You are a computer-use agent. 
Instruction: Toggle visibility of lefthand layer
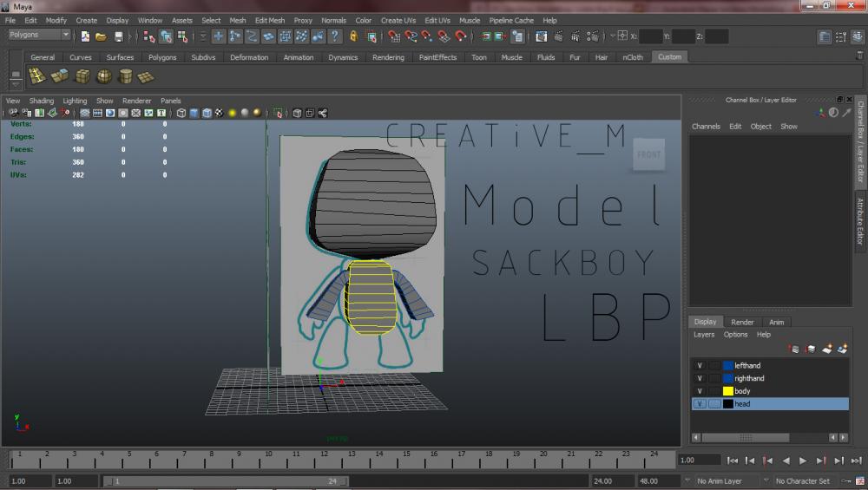point(700,365)
